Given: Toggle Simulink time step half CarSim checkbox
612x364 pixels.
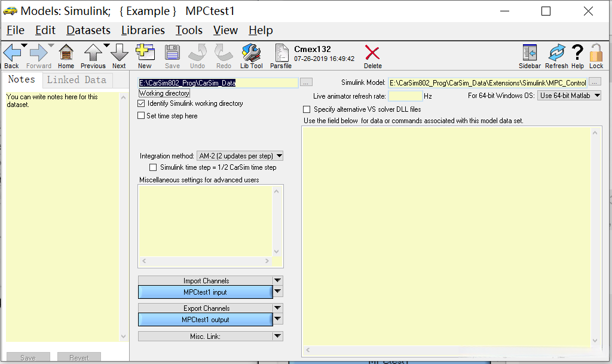Looking at the screenshot, I should [x=153, y=167].
